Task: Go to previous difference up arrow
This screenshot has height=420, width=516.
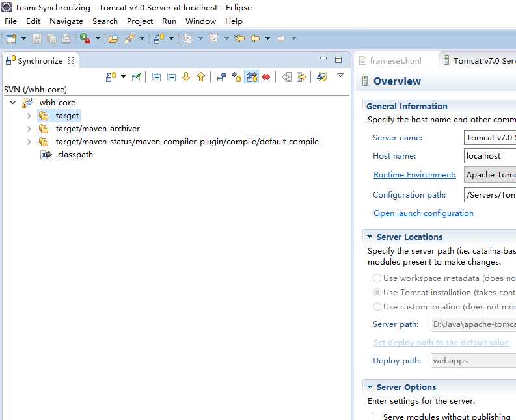Action: click(201, 77)
